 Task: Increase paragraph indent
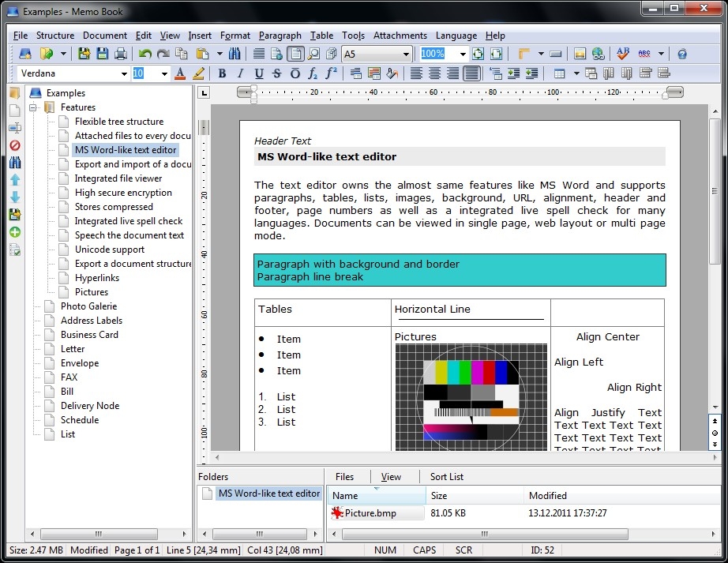point(513,73)
